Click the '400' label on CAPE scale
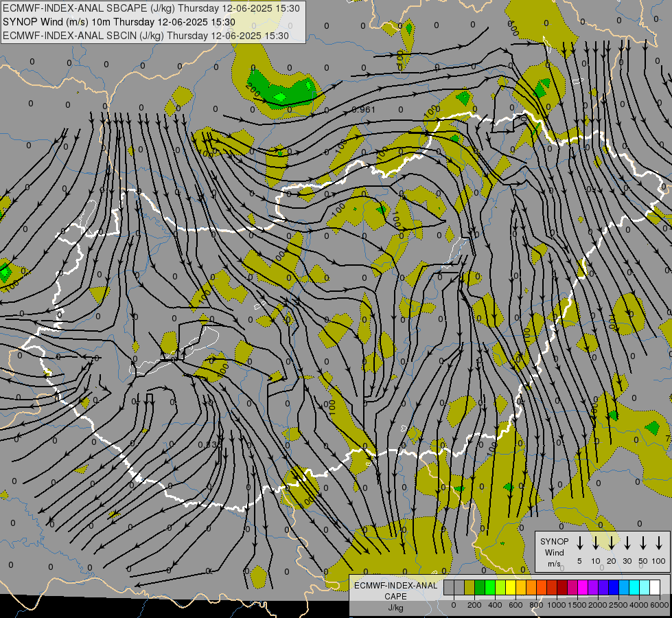This screenshot has height=618, width=672. [495, 605]
